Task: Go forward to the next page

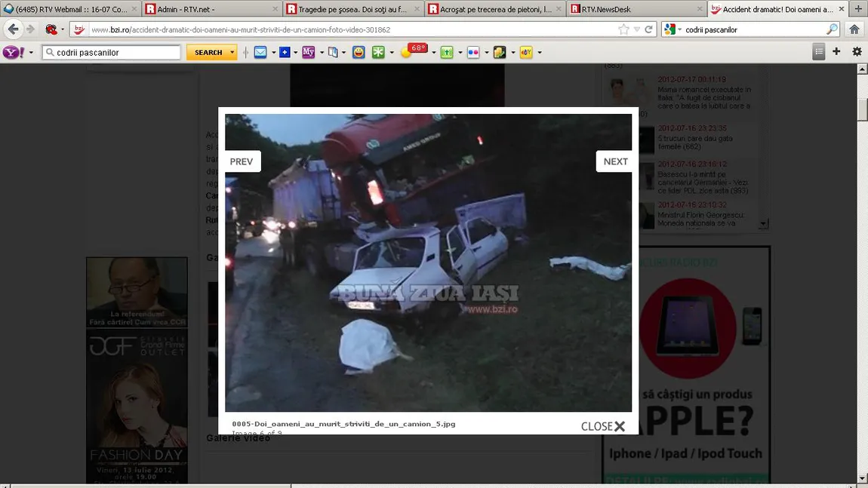Action: click(30, 29)
